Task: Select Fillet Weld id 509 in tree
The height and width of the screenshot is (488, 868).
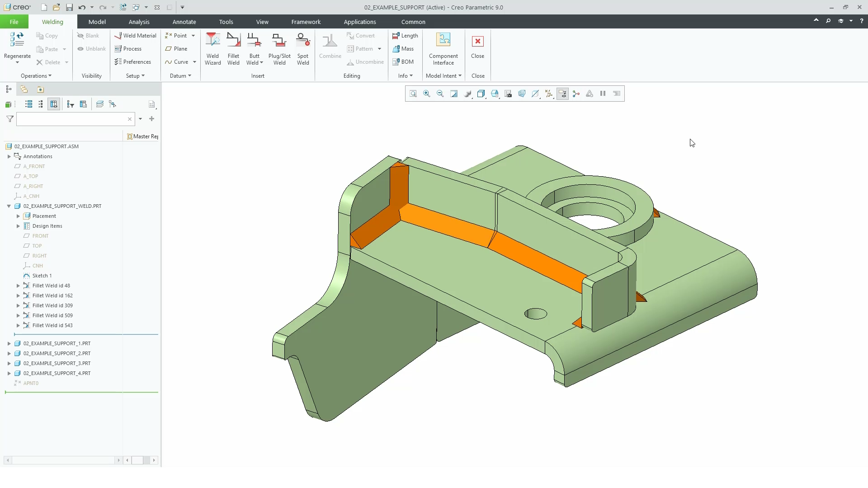Action: (52, 315)
